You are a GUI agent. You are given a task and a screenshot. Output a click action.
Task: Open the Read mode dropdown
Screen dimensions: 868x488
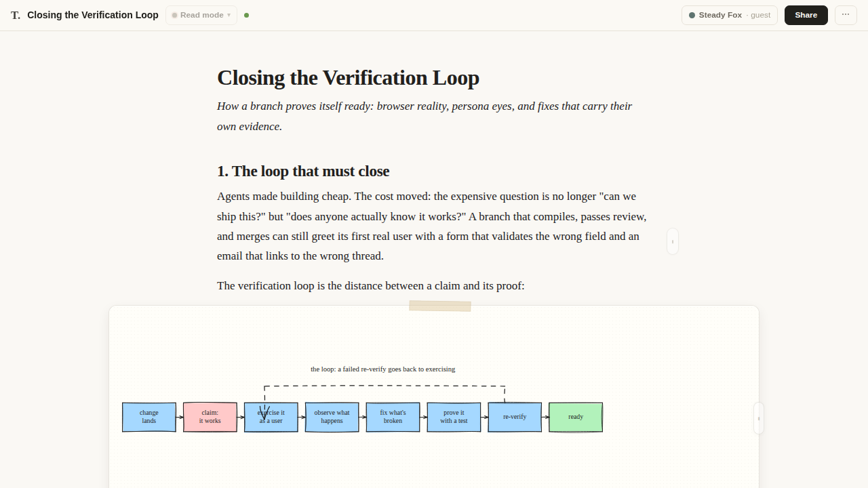click(x=201, y=15)
